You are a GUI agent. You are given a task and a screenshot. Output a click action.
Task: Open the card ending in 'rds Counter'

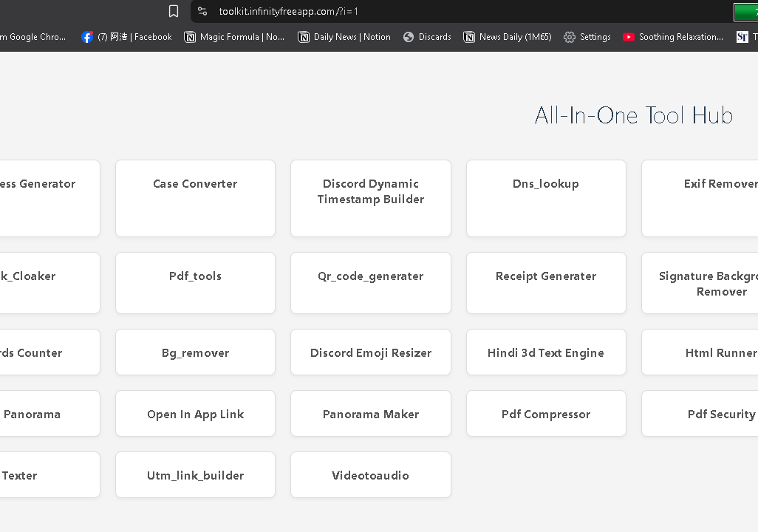(49, 352)
